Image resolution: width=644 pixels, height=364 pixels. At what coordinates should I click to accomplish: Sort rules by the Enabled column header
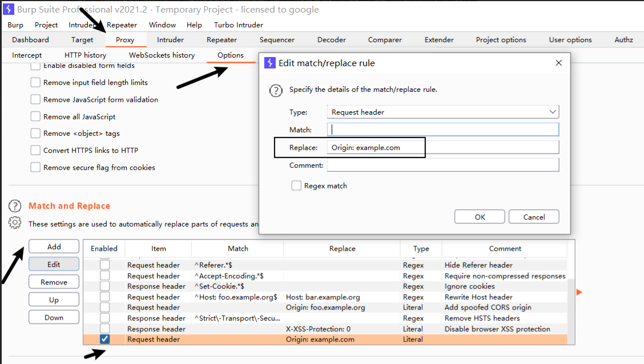pyautogui.click(x=104, y=248)
